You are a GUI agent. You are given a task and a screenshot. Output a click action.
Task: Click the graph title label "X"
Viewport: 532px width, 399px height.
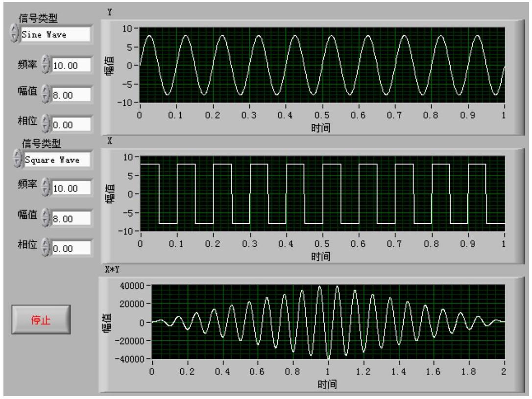click(110, 141)
